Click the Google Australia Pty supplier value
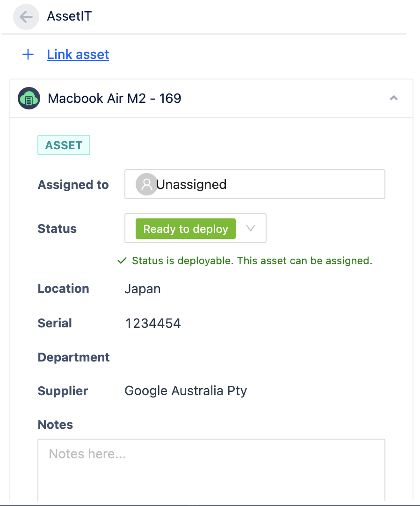This screenshot has height=506, width=420. tap(185, 391)
